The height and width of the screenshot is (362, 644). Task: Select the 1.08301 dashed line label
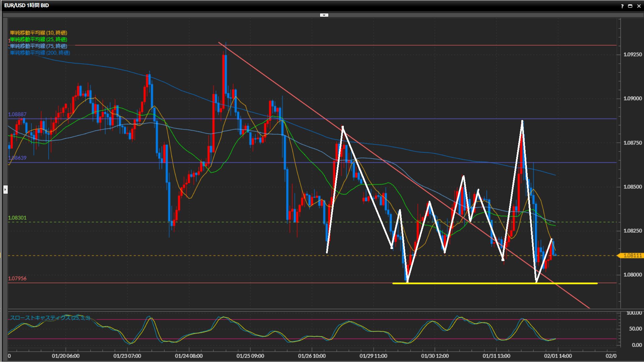17,218
